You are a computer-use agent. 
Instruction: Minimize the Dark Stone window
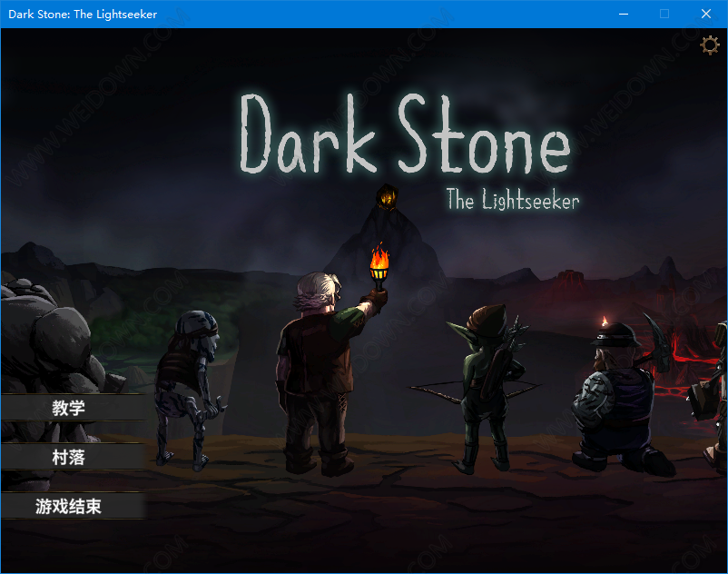[x=624, y=14]
